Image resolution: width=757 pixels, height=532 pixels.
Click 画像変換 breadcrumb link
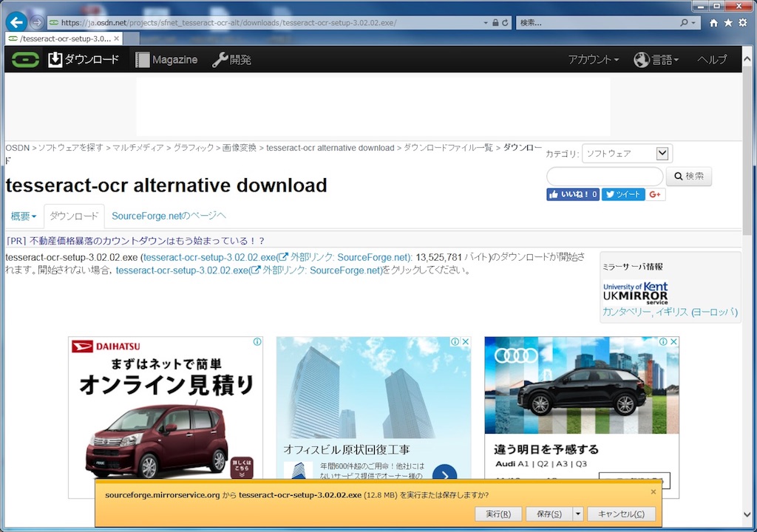click(x=239, y=148)
